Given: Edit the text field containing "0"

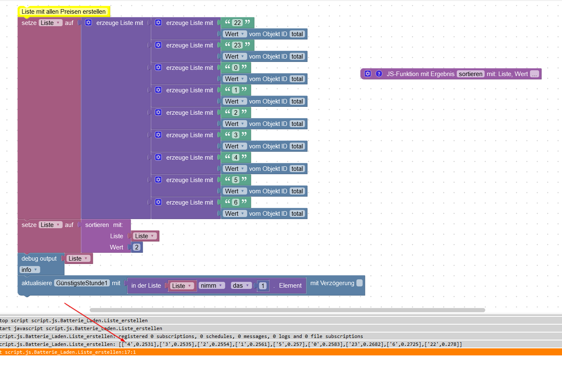Looking at the screenshot, I should tap(236, 68).
